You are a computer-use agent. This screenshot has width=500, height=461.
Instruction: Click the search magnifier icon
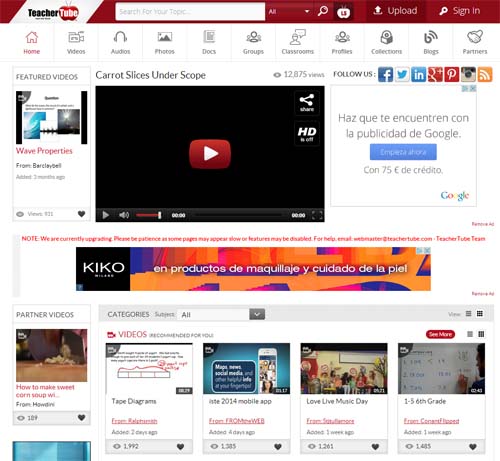point(323,11)
